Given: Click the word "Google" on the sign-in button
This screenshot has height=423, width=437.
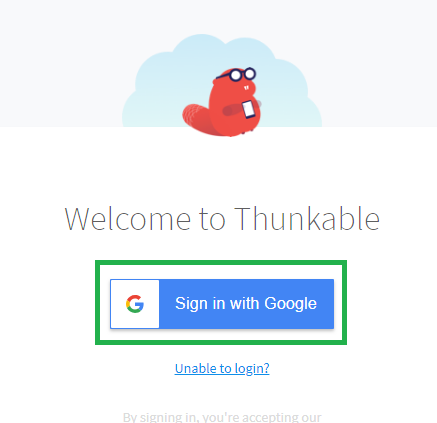Looking at the screenshot, I should [290, 304].
